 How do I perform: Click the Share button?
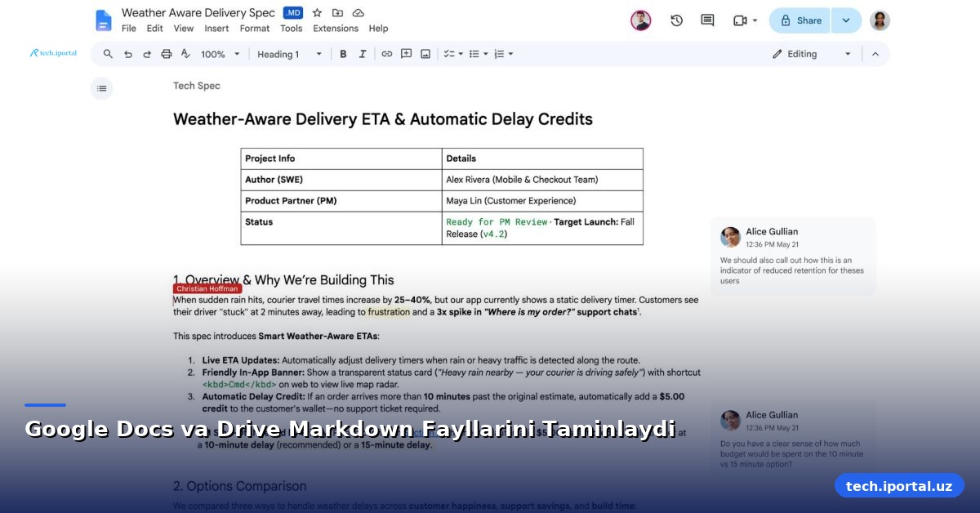800,20
